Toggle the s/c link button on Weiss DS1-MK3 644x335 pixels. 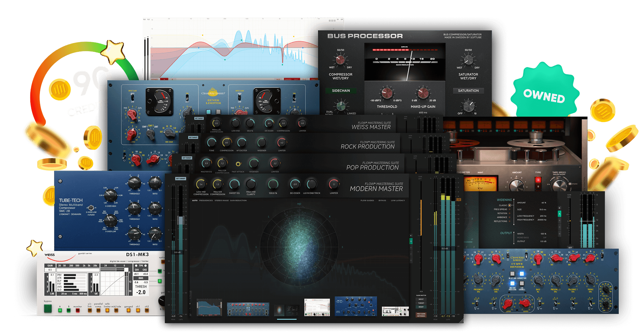click(x=90, y=311)
